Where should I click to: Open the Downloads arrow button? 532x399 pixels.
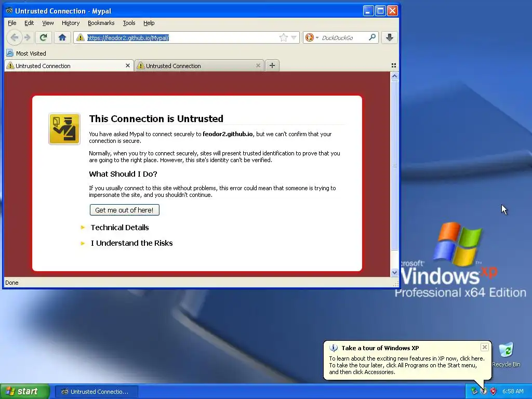pos(390,37)
